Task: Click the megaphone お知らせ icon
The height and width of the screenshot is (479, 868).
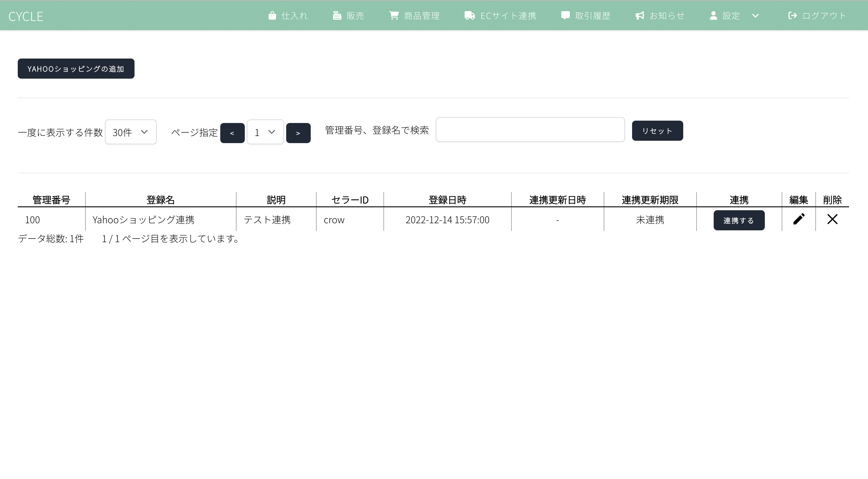Action: [x=639, y=15]
